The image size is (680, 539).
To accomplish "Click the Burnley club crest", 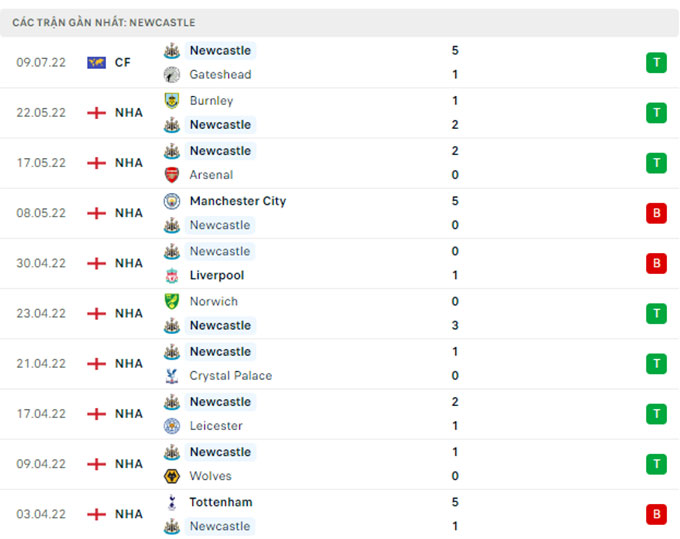I will [x=172, y=101].
